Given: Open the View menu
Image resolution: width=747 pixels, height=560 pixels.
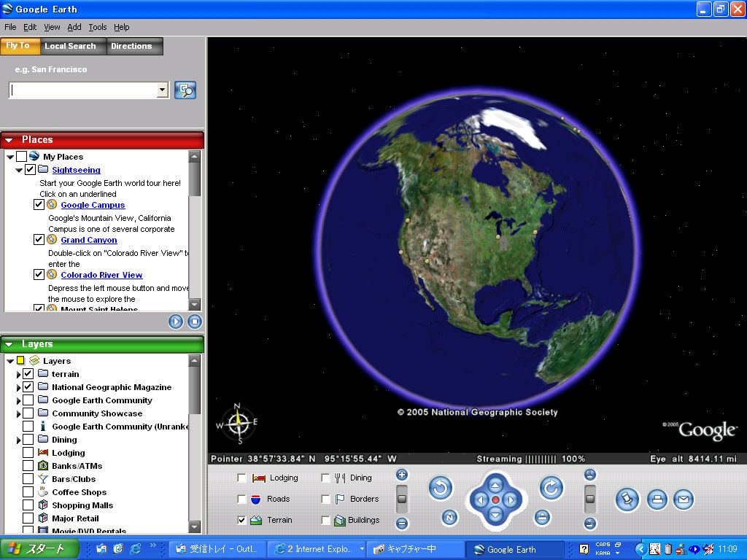Looking at the screenshot, I should (52, 27).
